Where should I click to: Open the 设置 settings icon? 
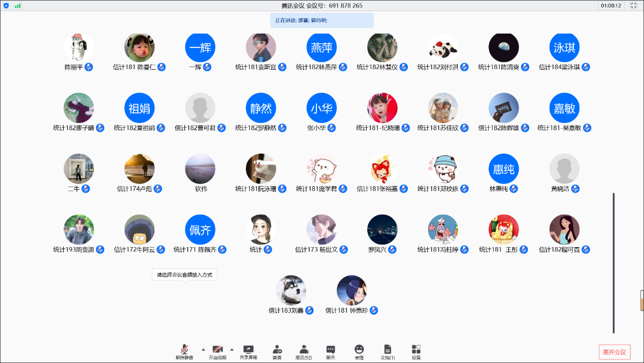[416, 350]
